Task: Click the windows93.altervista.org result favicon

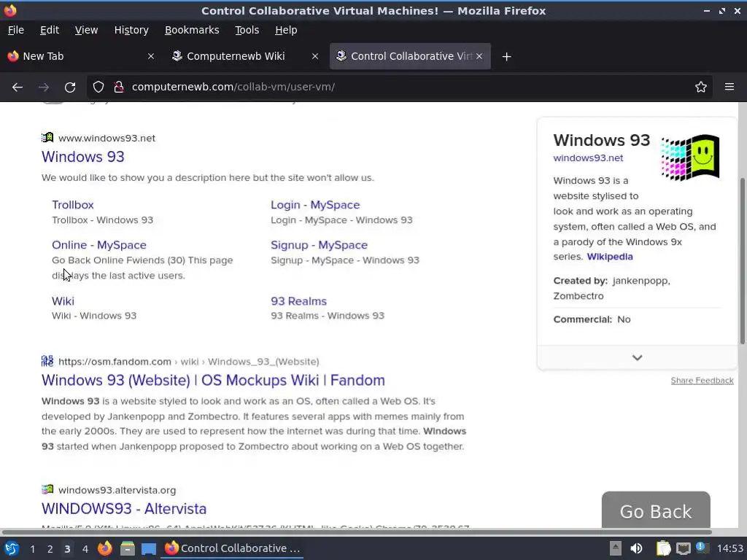Action: (x=47, y=489)
